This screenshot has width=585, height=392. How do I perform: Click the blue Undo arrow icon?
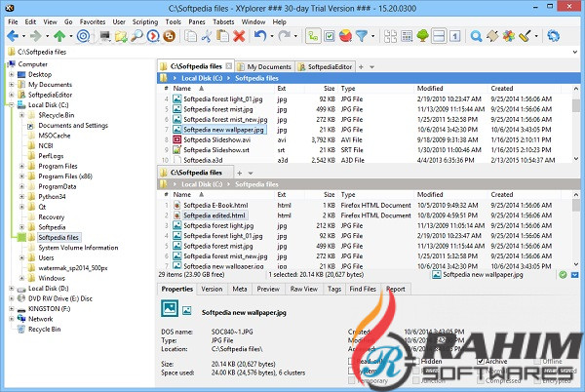[x=260, y=36]
